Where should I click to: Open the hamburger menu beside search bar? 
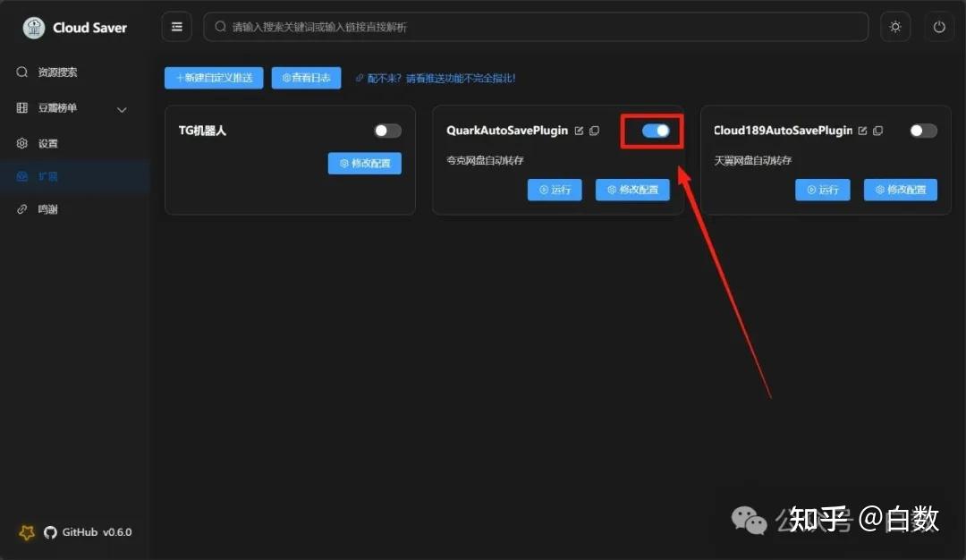click(x=176, y=26)
